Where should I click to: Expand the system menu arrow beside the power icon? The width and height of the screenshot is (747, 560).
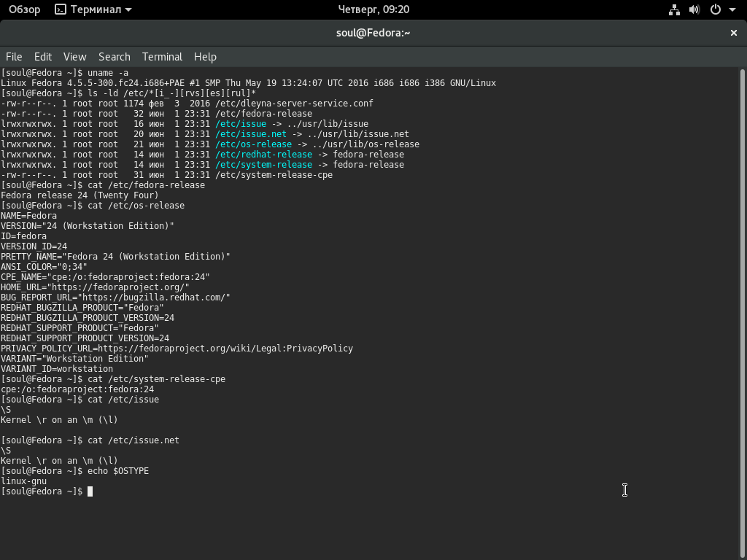tap(732, 9)
